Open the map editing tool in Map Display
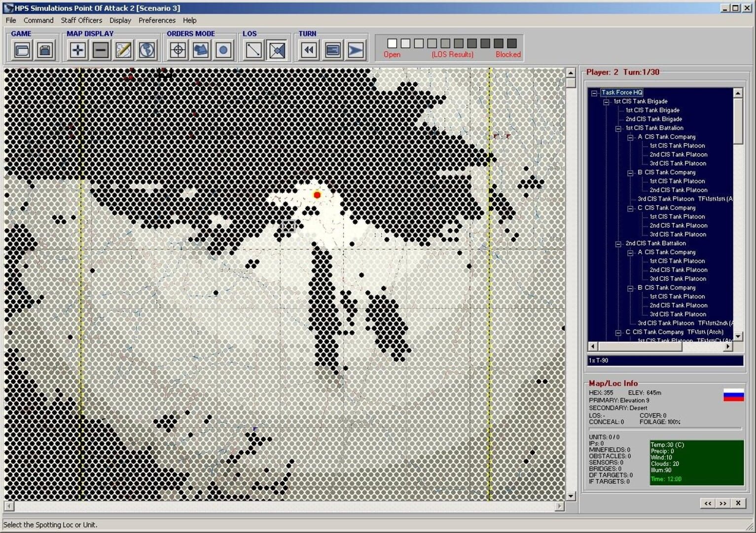The height and width of the screenshot is (533, 756). click(x=123, y=49)
